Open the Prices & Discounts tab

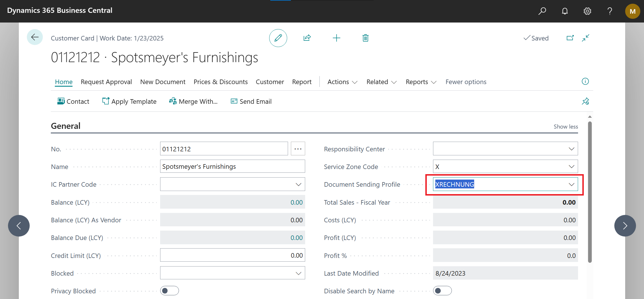click(221, 82)
